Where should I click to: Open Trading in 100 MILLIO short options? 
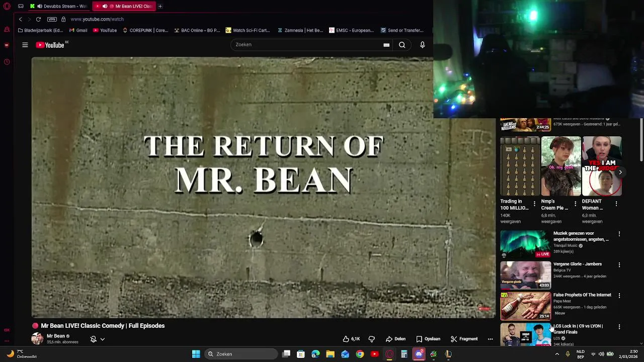pyautogui.click(x=534, y=204)
